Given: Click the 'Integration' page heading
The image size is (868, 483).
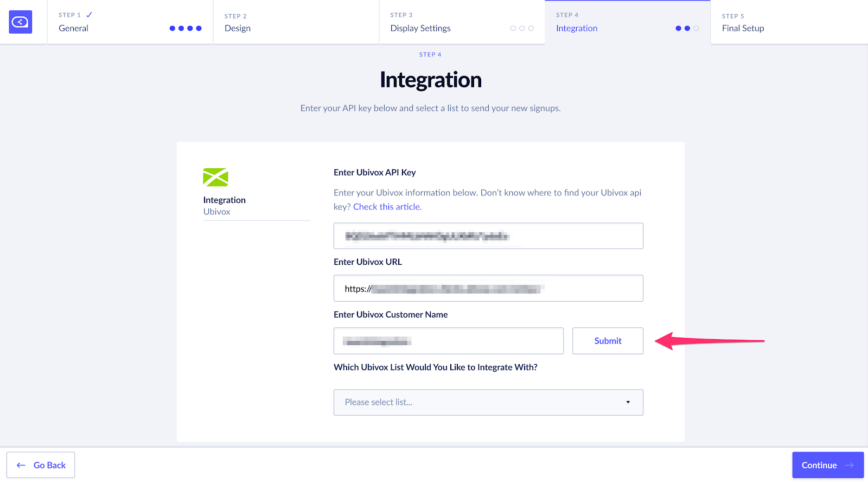Looking at the screenshot, I should 431,80.
